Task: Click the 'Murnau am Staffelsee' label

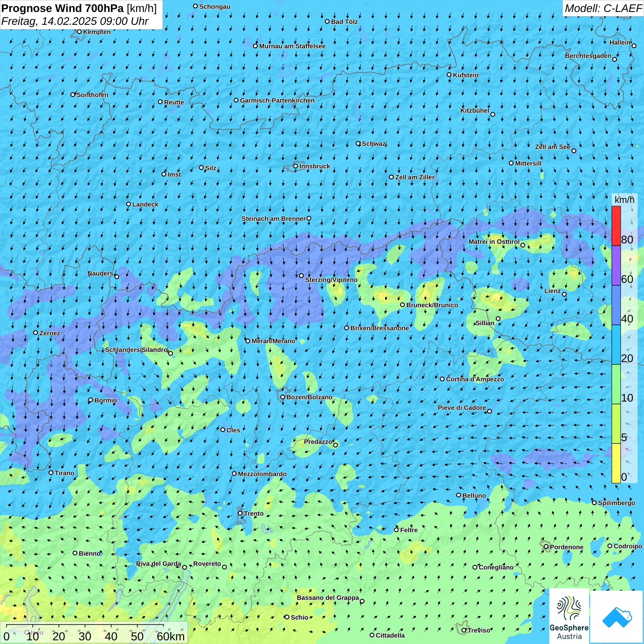Action: [x=292, y=46]
